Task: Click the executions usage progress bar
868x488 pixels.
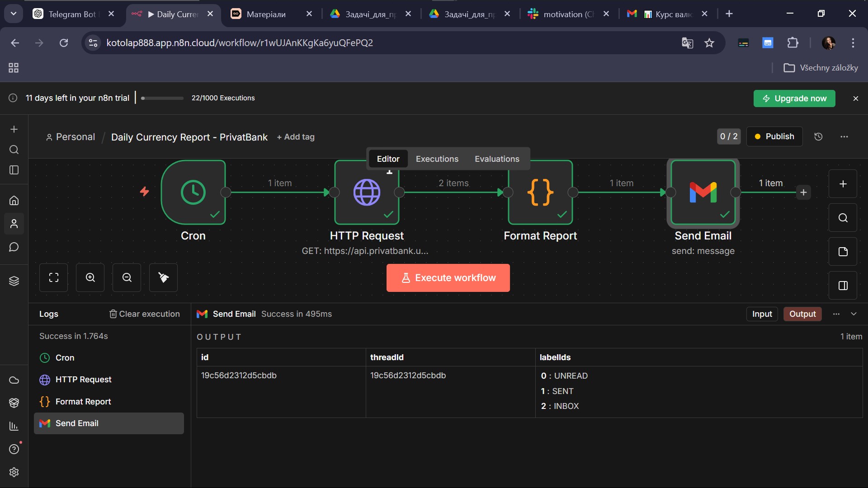Action: click(162, 98)
